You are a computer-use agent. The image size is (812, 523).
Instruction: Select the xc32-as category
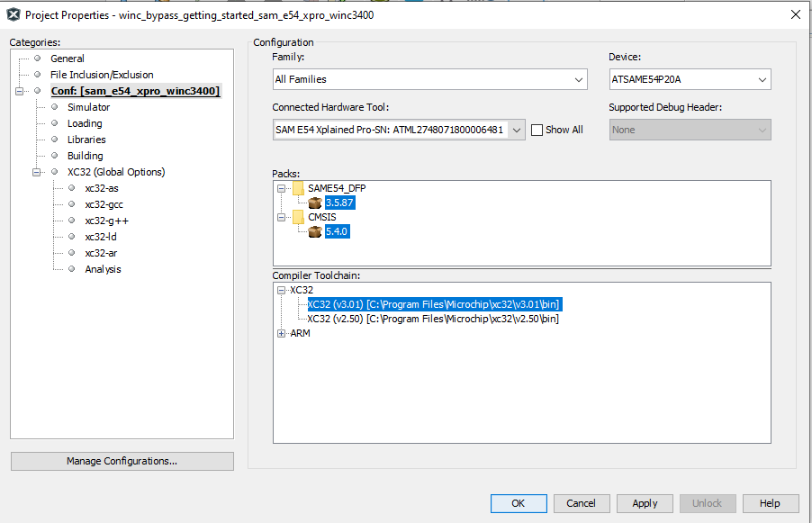102,188
